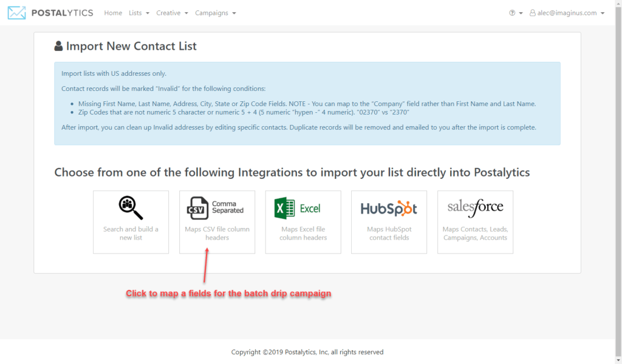Viewport: 622px width, 364px height.
Task: Expand the Lists dropdown menu
Action: point(139,13)
